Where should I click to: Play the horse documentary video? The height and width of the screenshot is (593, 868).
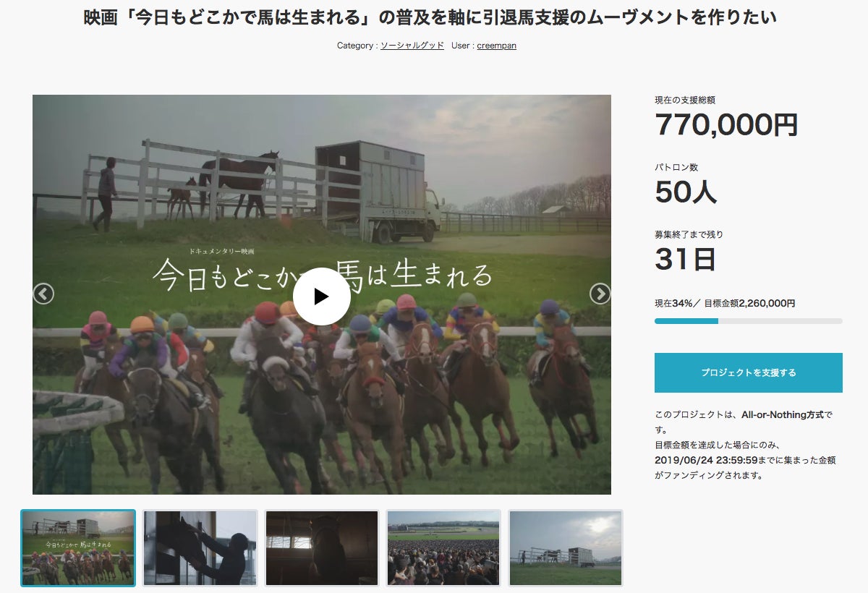pos(322,296)
